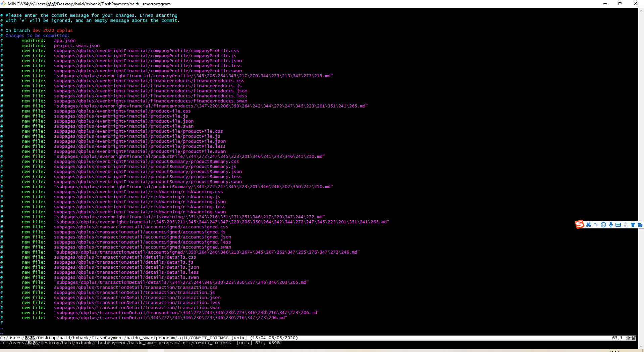This screenshot has width=644, height=352.
Task: Click the everbrightFinancial/productFile.css path
Action: 122,111
